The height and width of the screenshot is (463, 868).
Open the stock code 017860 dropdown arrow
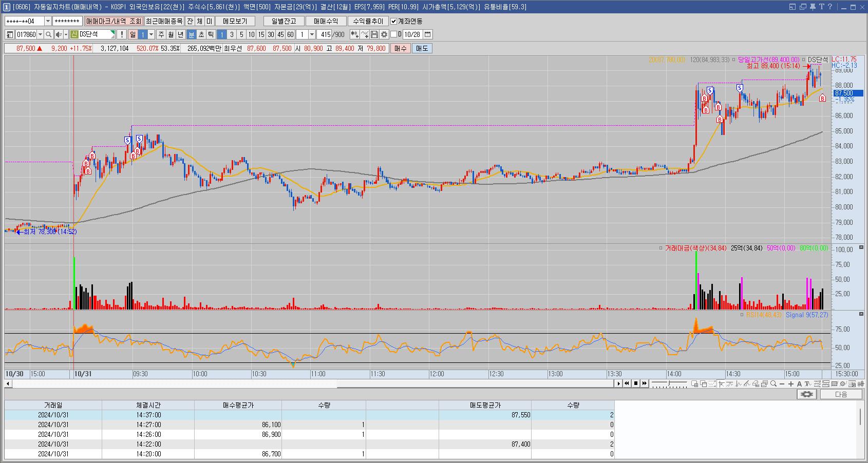pyautogui.click(x=41, y=34)
